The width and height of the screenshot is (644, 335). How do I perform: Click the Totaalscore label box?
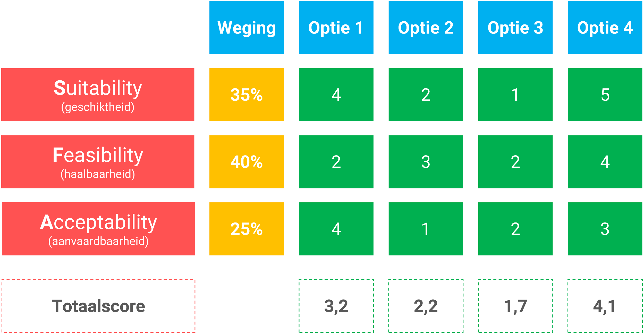click(x=98, y=306)
